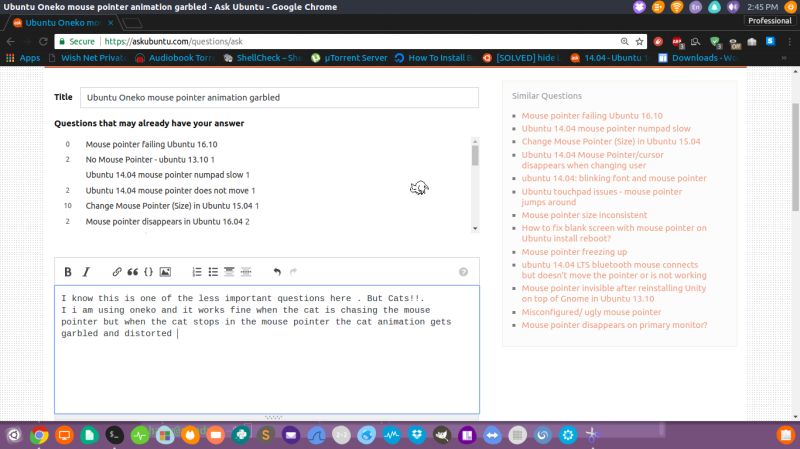800x449 pixels.
Task: Open similar question about touchpad issues
Action: (602, 197)
